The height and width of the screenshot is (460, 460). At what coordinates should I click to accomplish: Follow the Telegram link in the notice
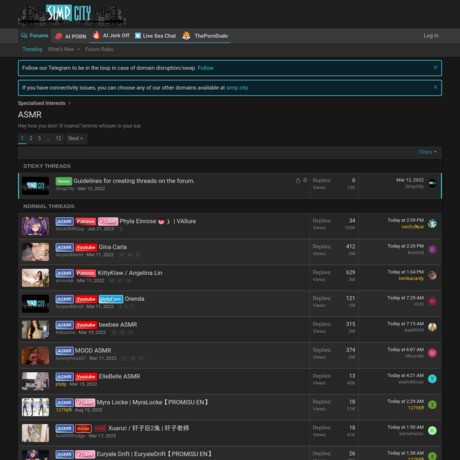(205, 68)
